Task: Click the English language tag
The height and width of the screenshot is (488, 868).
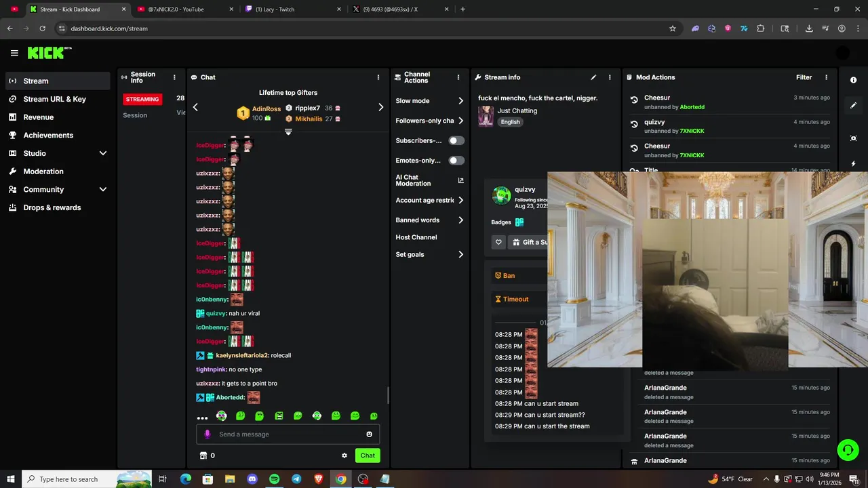Action: click(510, 122)
